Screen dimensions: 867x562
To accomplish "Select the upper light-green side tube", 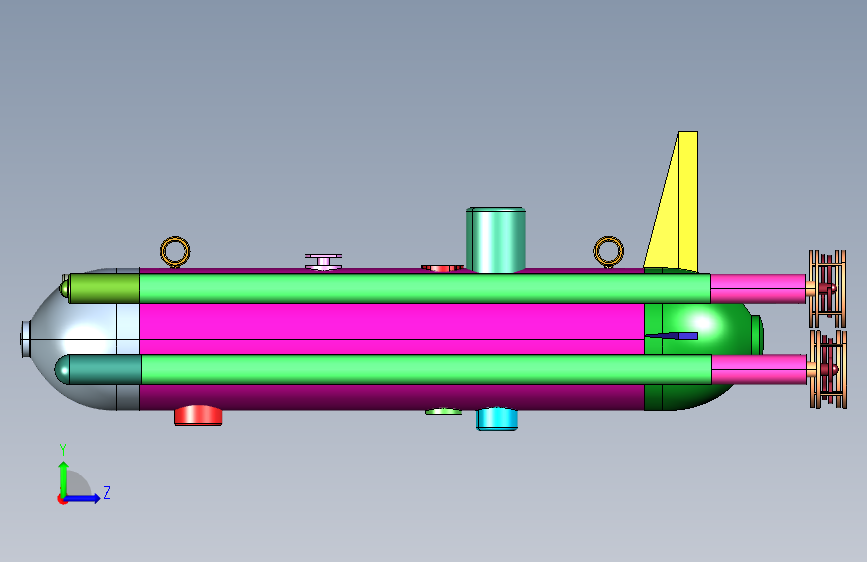I will coord(425,288).
